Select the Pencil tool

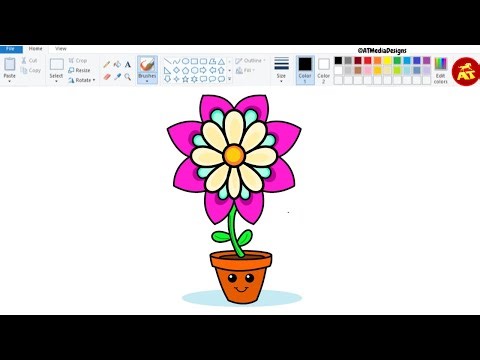point(107,64)
